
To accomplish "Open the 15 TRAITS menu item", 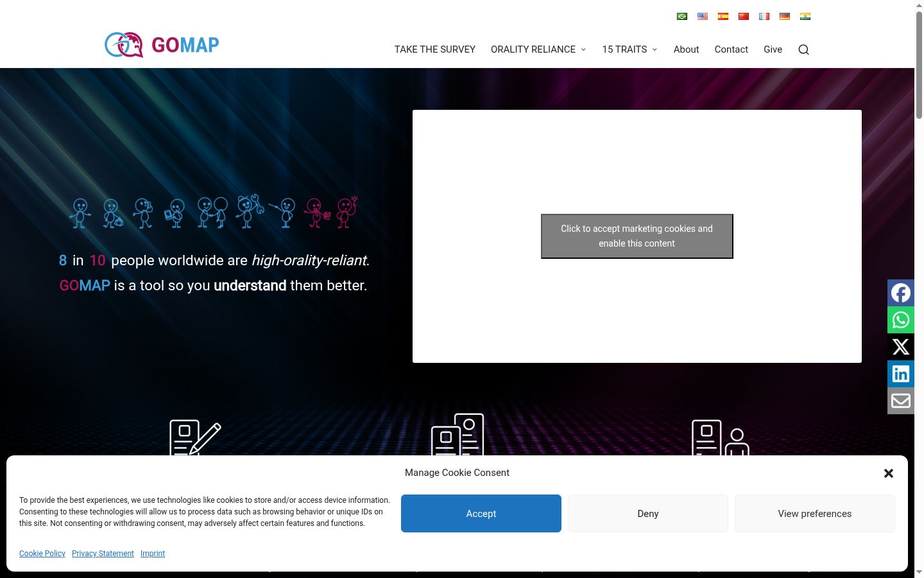I will [x=624, y=49].
